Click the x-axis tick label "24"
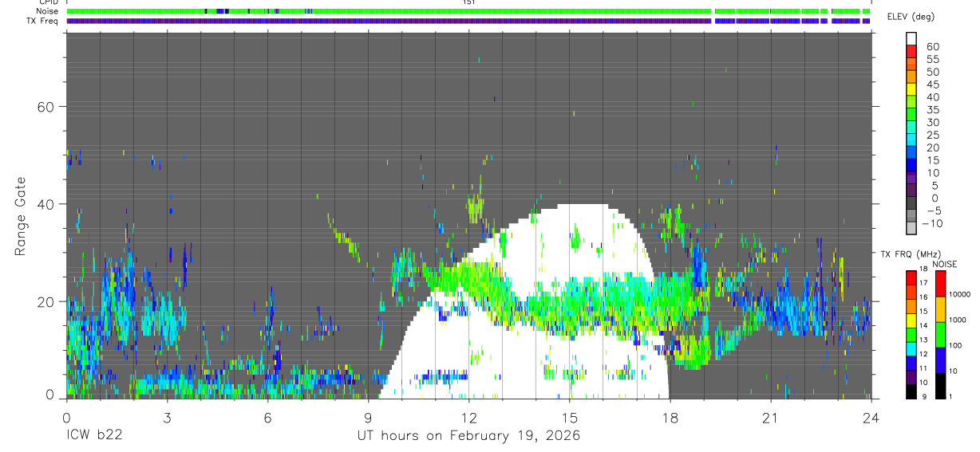The width and height of the screenshot is (980, 452). pyautogui.click(x=871, y=417)
